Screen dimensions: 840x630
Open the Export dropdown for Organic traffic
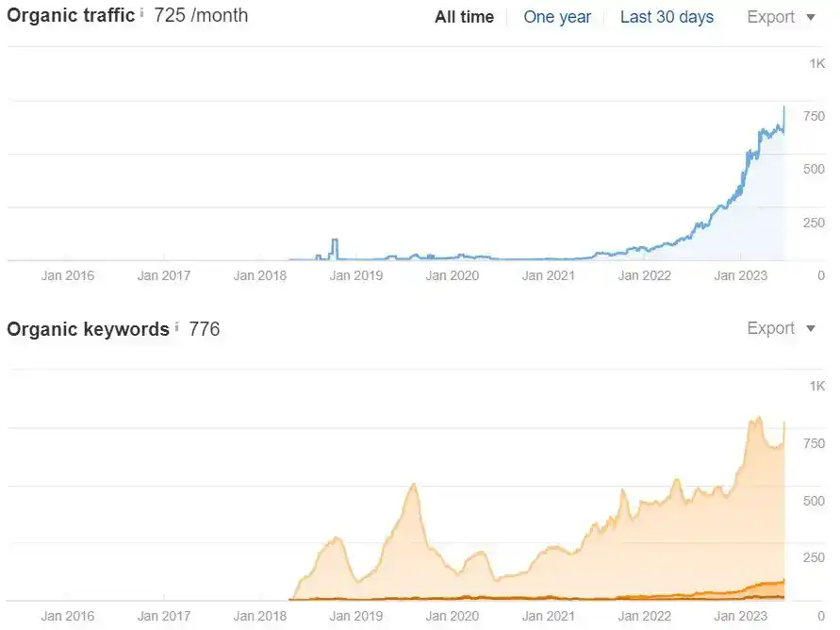coord(782,17)
